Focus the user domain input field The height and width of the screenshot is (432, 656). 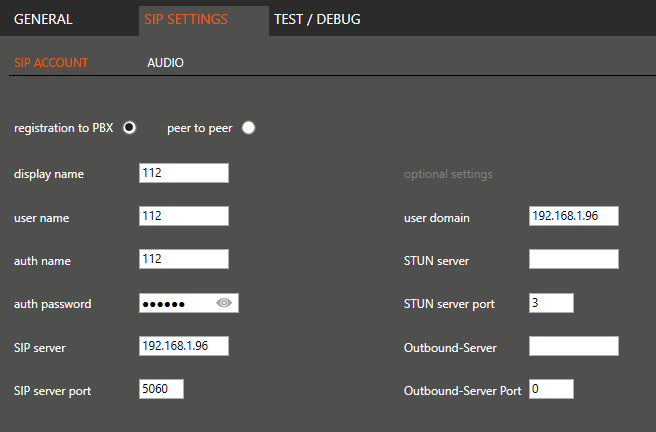pyautogui.click(x=573, y=217)
